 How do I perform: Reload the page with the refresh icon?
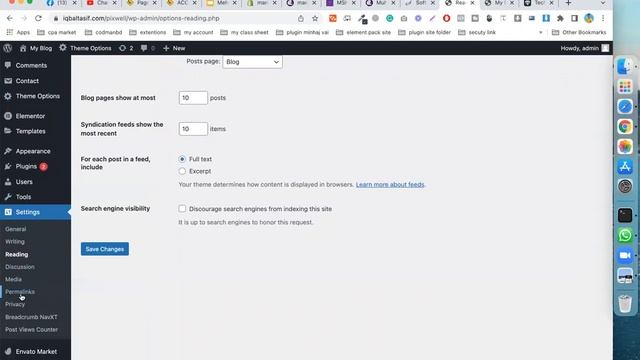click(x=38, y=18)
